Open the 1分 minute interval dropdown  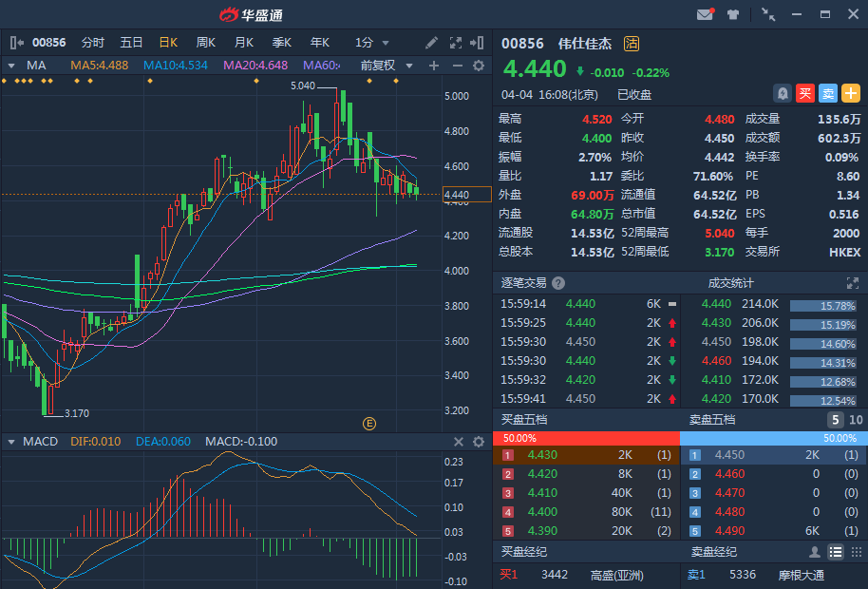[372, 43]
